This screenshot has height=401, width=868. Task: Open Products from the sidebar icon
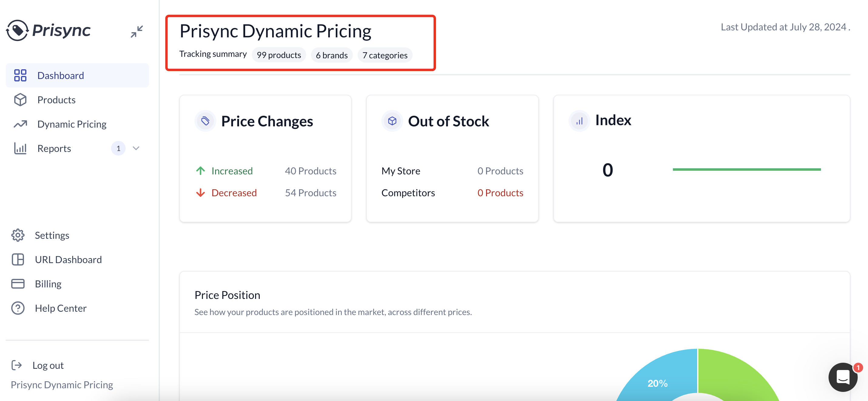[20, 100]
